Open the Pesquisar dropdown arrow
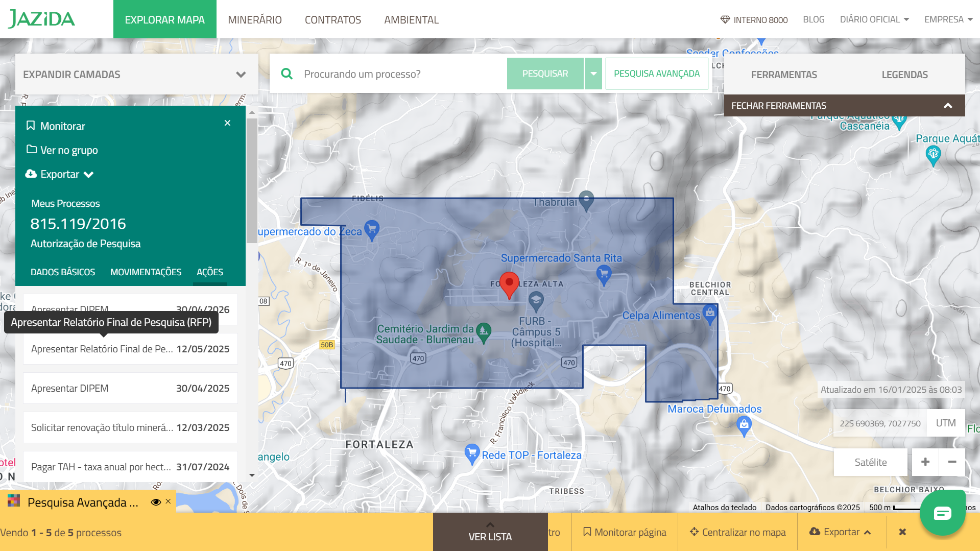 (x=593, y=74)
